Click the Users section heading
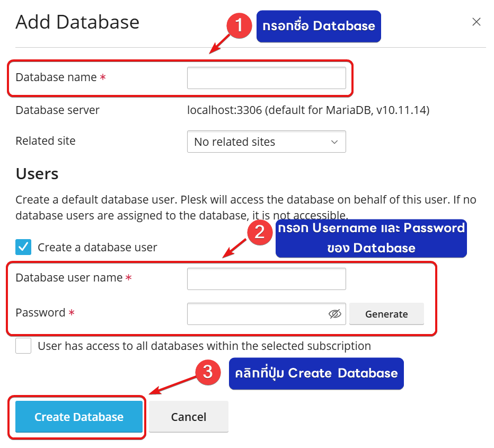 click(x=37, y=174)
